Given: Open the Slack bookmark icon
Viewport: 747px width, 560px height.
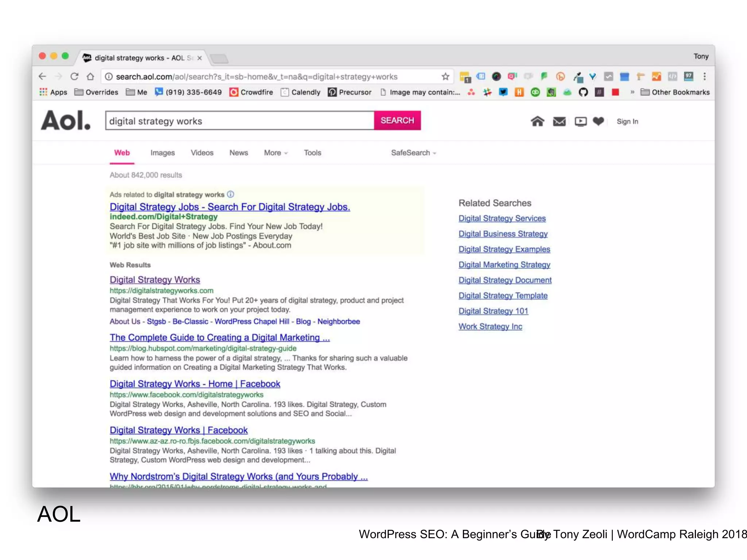Looking at the screenshot, I should click(x=487, y=92).
